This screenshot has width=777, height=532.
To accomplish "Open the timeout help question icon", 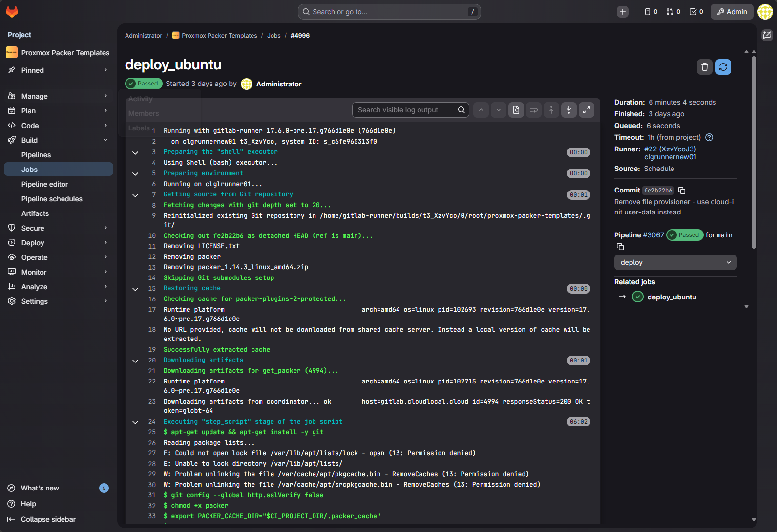I will pyautogui.click(x=709, y=138).
